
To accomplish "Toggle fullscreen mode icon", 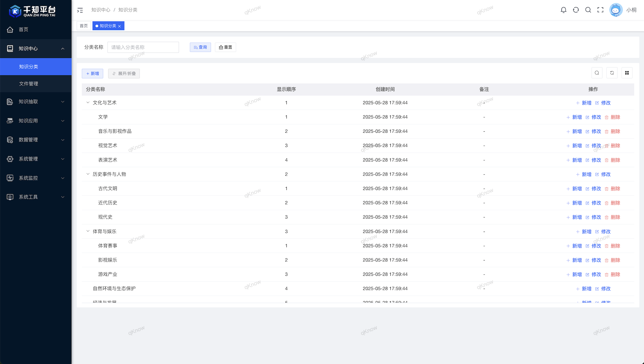I will pyautogui.click(x=600, y=10).
